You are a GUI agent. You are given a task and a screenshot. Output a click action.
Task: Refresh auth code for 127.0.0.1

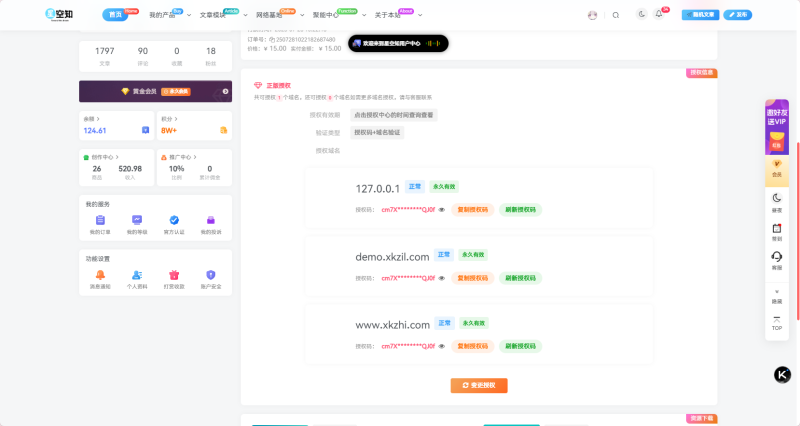pos(520,210)
